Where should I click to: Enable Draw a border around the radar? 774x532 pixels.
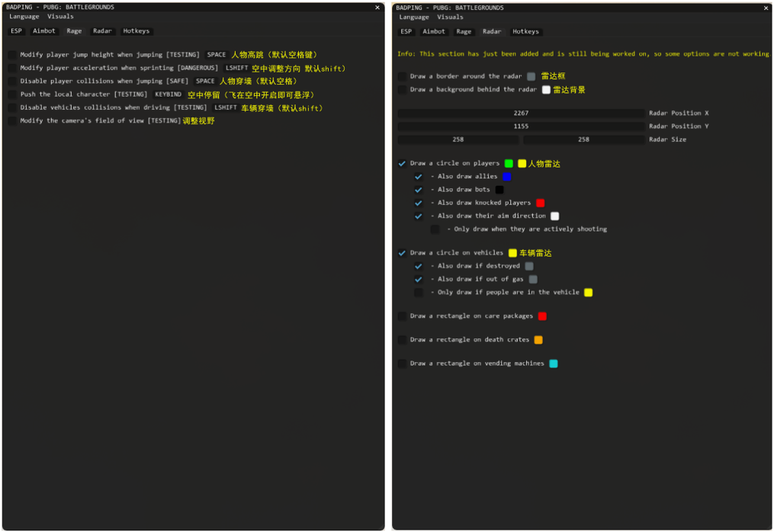point(403,76)
